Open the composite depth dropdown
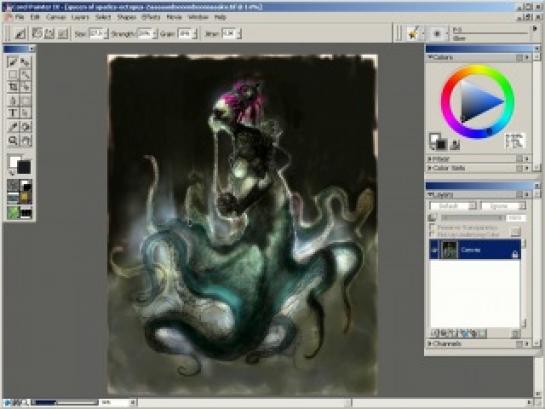545x409 pixels. click(x=503, y=206)
